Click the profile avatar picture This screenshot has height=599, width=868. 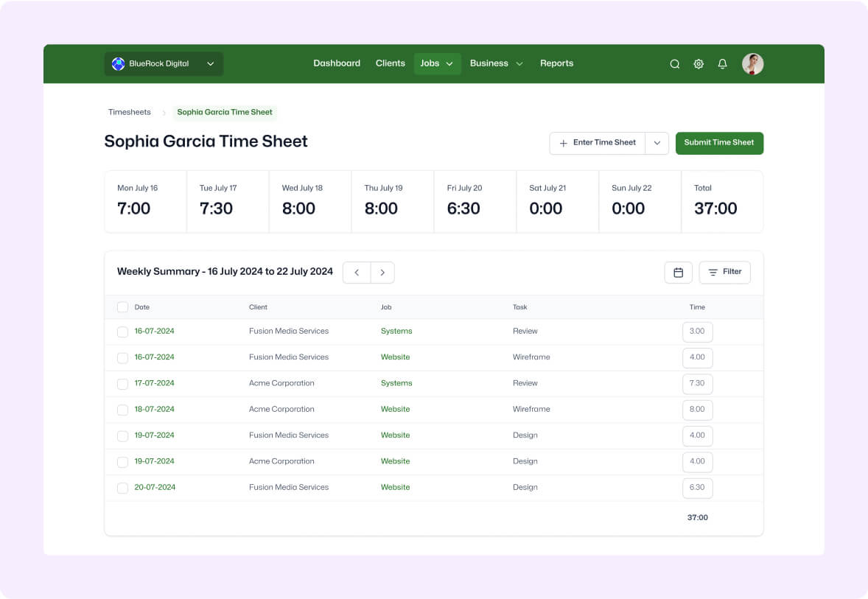click(x=752, y=63)
